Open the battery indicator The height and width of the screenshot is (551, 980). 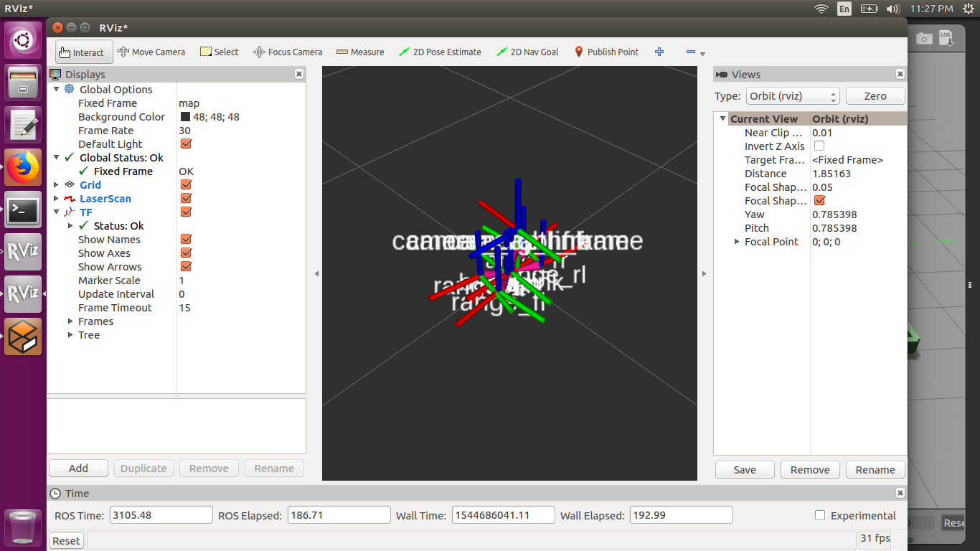point(869,9)
